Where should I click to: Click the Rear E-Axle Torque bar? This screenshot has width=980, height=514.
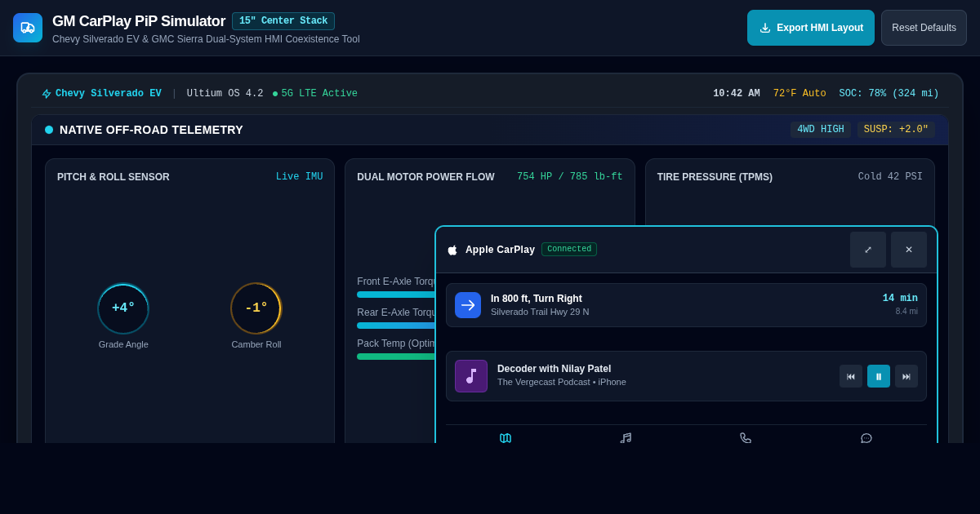coord(396,326)
